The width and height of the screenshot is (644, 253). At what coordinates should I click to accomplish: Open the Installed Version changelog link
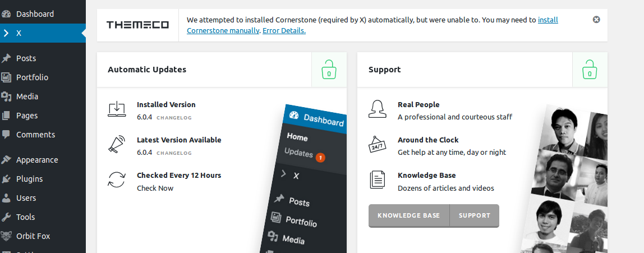174,118
